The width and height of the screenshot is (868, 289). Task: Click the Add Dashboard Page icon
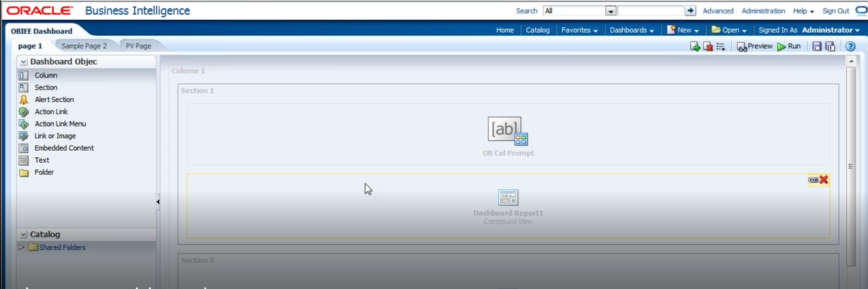(x=695, y=47)
